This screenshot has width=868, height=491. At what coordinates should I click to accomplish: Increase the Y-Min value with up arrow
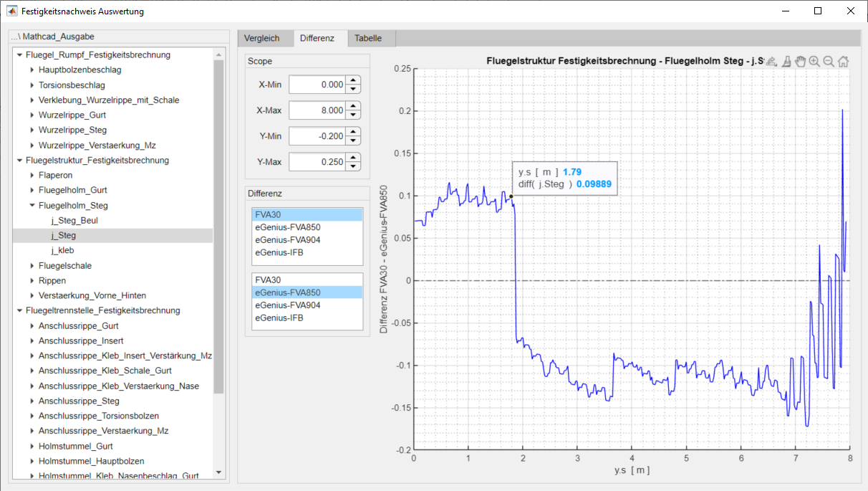pos(353,132)
